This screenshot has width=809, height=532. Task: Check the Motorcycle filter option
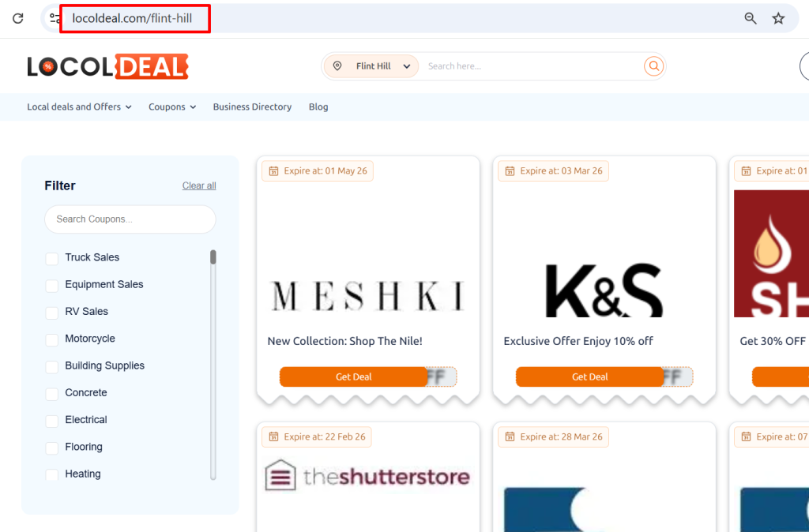[x=52, y=339]
